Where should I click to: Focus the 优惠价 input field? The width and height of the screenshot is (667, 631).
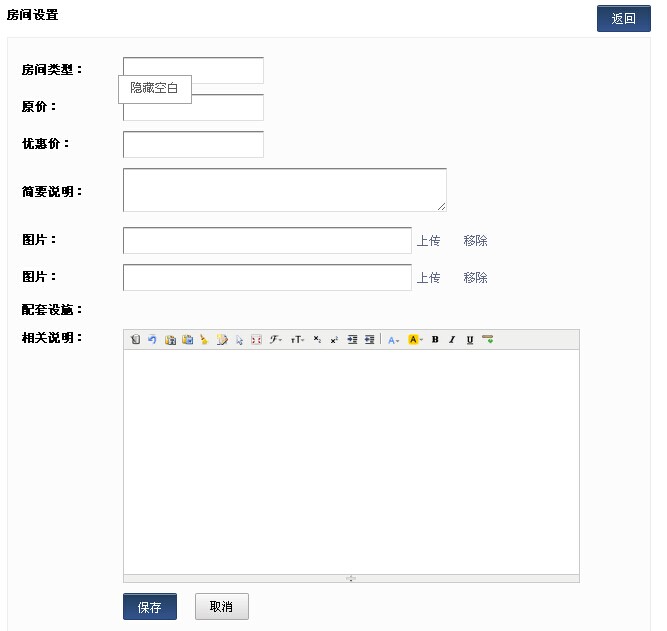coord(193,144)
